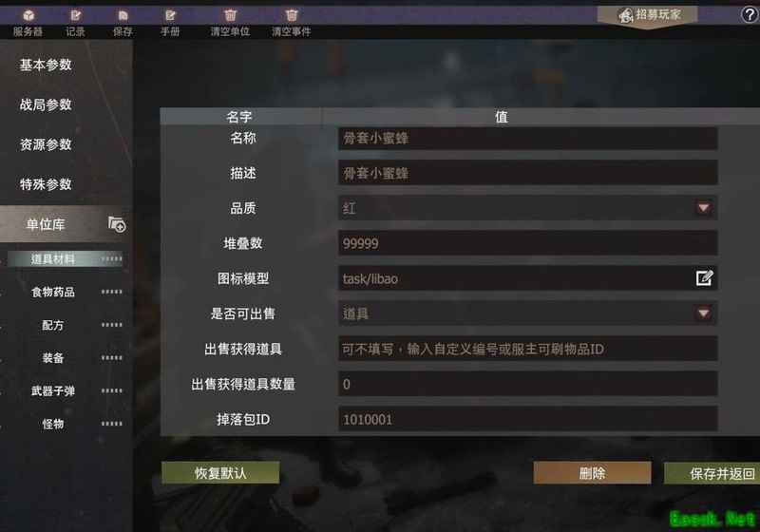Select the 装备 category in unit library
Image resolution: width=760 pixels, height=532 pixels.
(53, 358)
